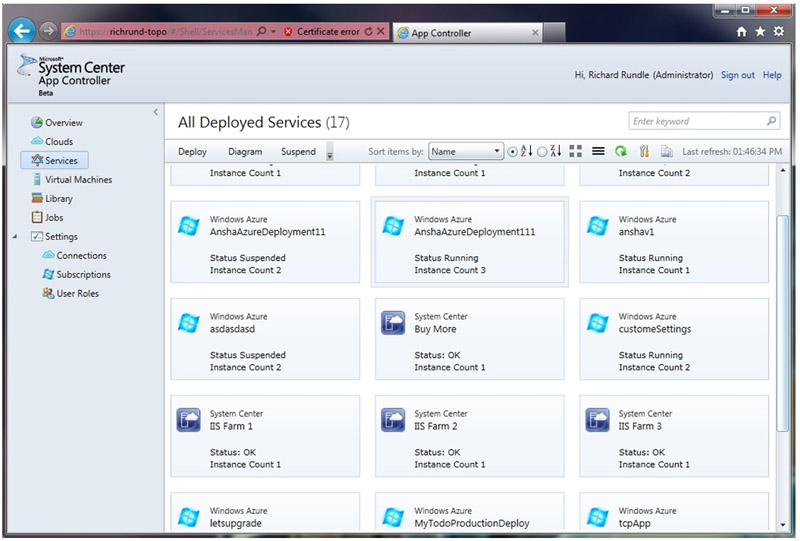
Task: Click the System Center App Controller logo
Action: click(71, 75)
